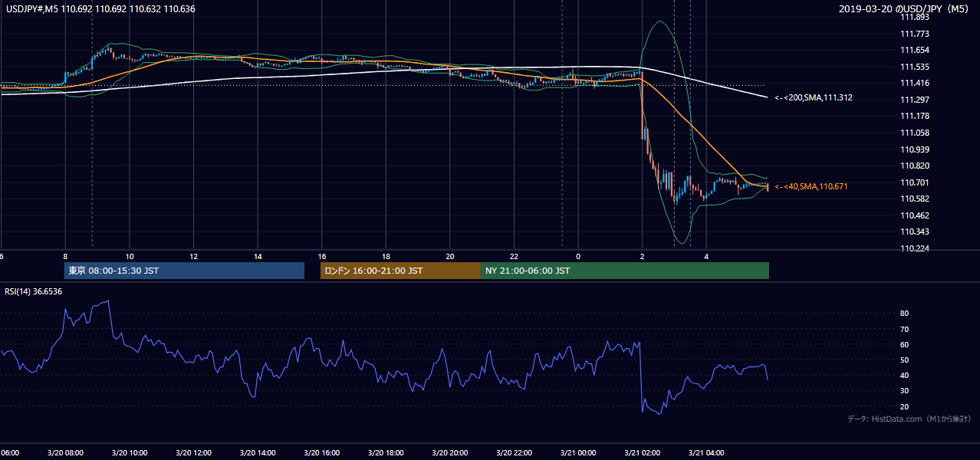
Task: Click the 3/21 02:00 bottom time label
Action: click(x=643, y=452)
